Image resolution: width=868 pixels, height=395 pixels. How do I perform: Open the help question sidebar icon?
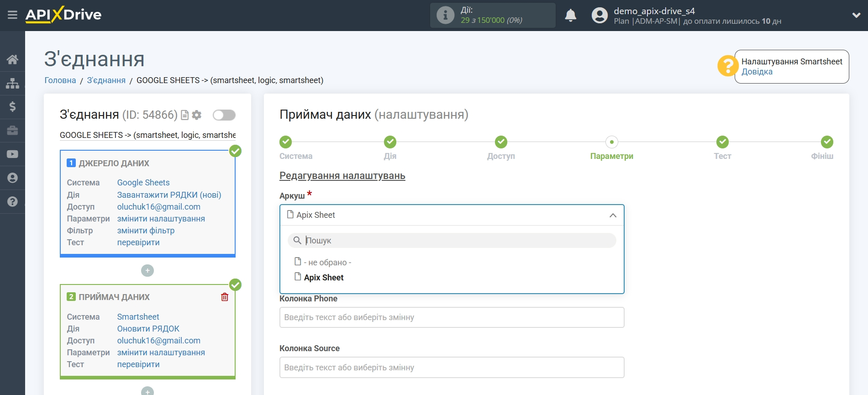(12, 202)
